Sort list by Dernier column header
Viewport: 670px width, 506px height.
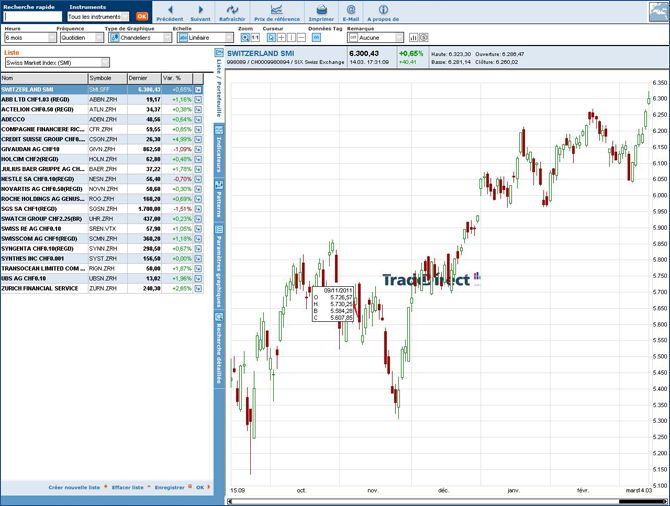click(x=144, y=78)
